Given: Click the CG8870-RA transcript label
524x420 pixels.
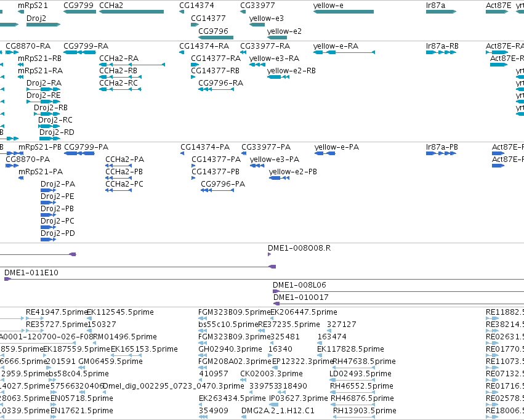Looking at the screenshot, I should coord(28,46).
